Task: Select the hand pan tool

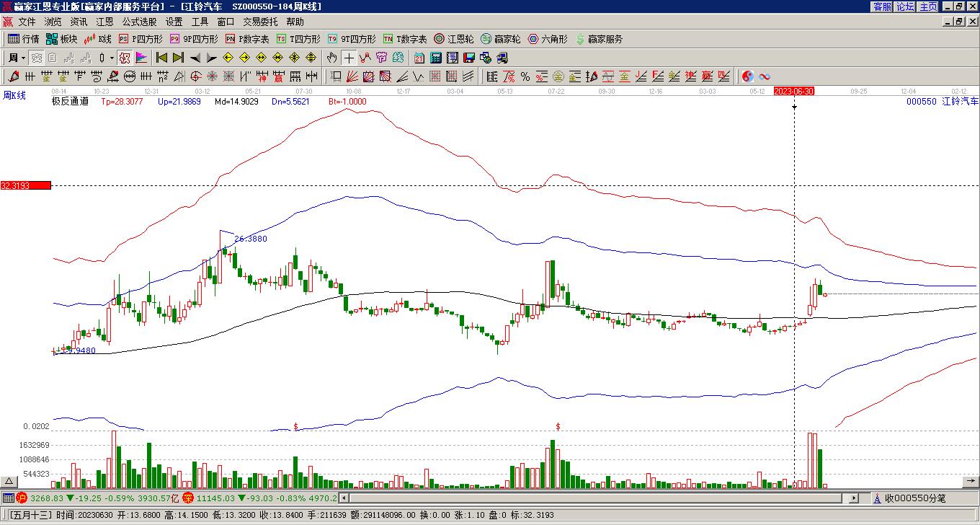Action: 332,58
